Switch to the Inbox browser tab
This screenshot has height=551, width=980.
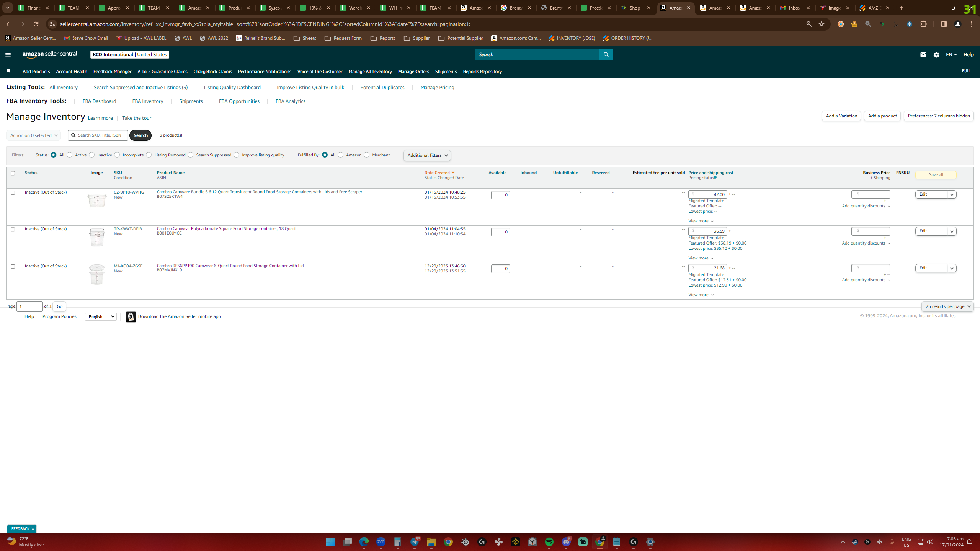click(x=795, y=8)
